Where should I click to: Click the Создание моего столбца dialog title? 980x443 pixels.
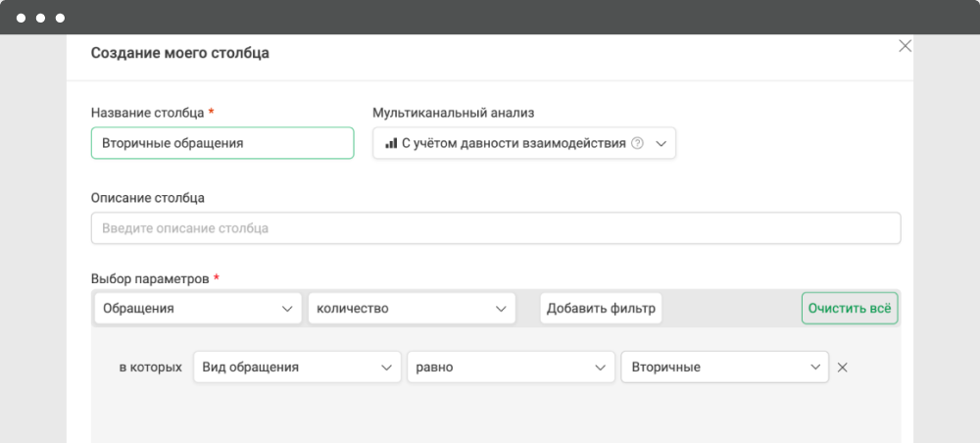[180, 53]
